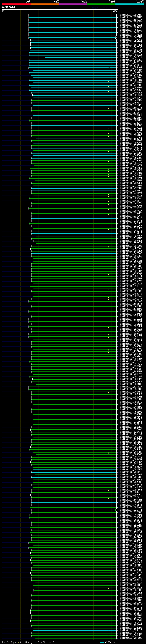The image size is (146, 644).
Task: Click the UniRef100_Q3MBR8 label
Action: click(x=131, y=153)
